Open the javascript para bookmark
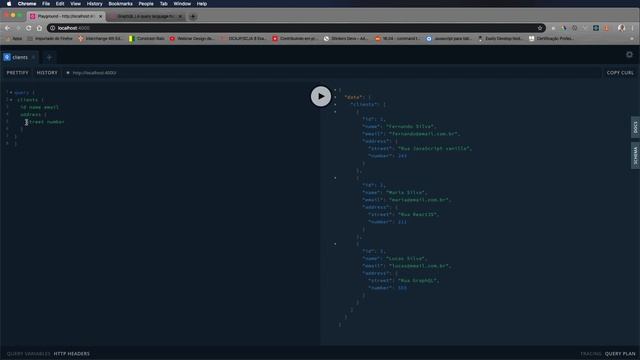The width and height of the screenshot is (640, 360). click(x=449, y=38)
